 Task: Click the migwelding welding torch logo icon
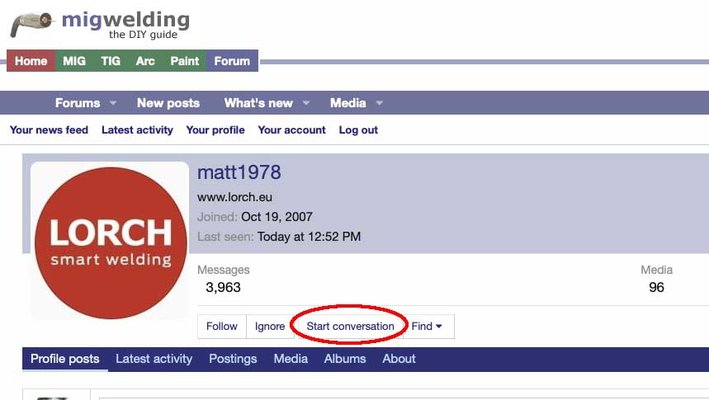32,24
